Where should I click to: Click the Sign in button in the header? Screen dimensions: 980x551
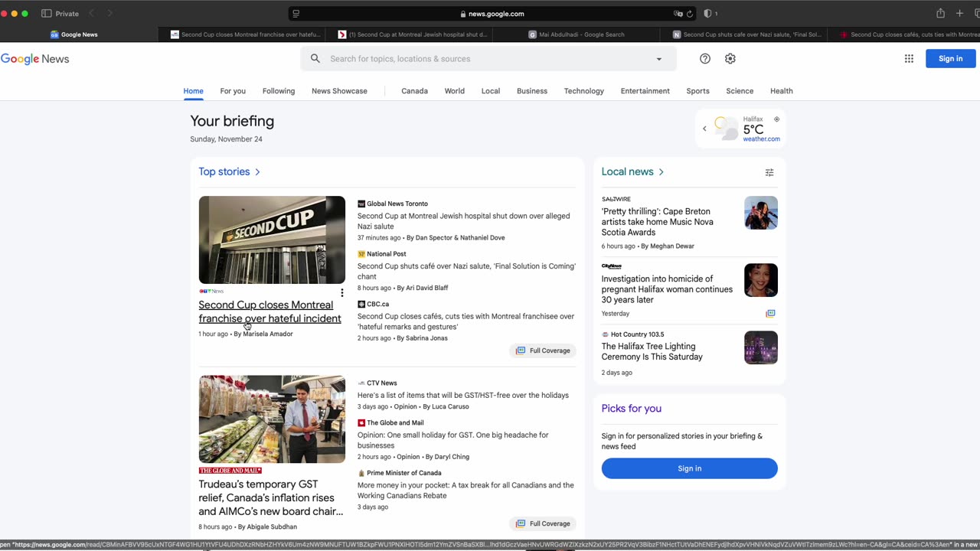point(951,59)
